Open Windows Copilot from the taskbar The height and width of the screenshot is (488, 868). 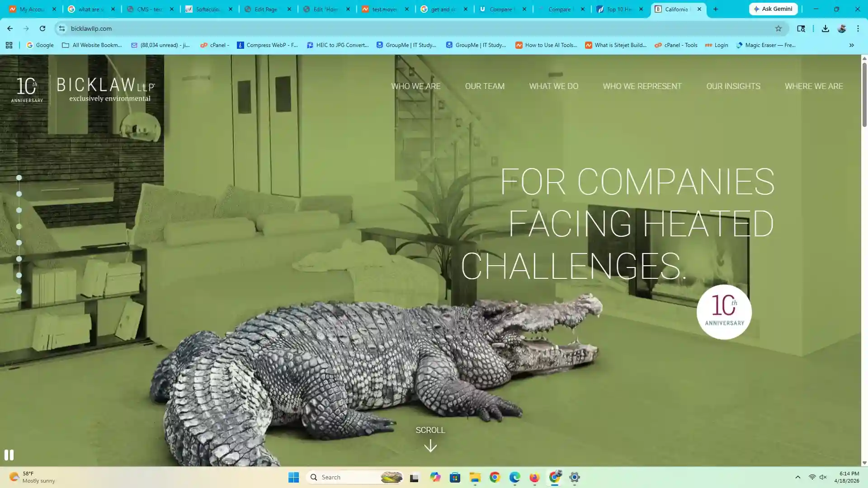(435, 477)
